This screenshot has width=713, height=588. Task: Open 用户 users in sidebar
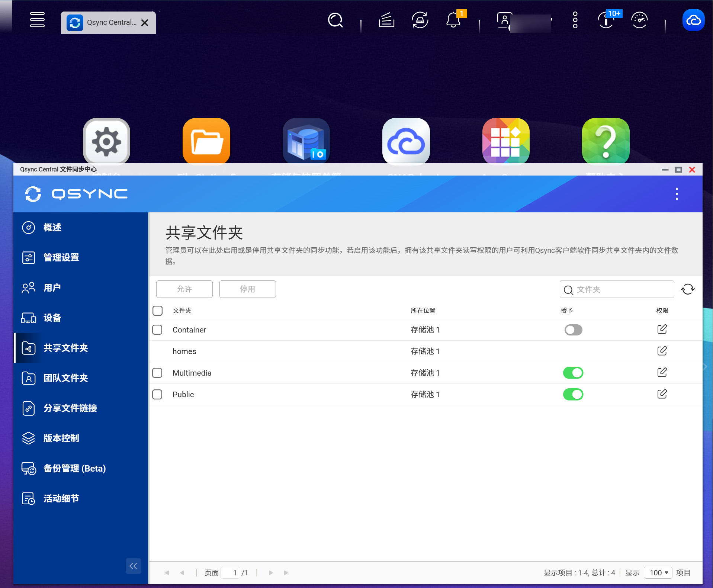(81, 287)
